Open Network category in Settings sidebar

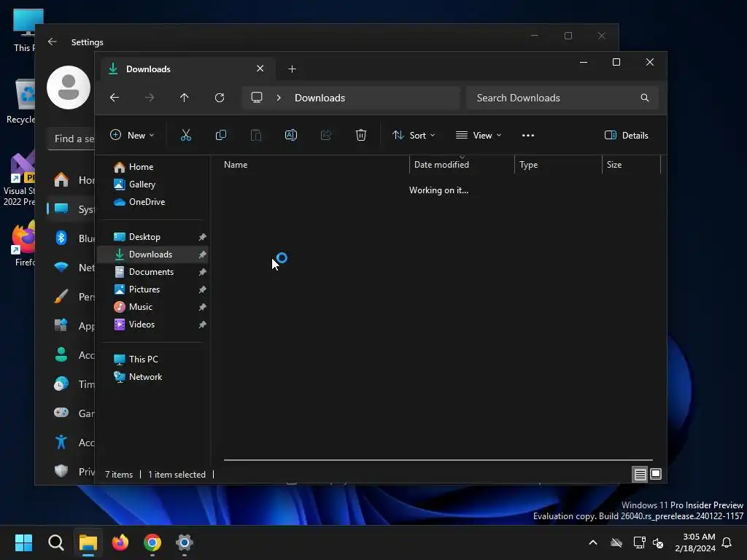[x=71, y=268]
